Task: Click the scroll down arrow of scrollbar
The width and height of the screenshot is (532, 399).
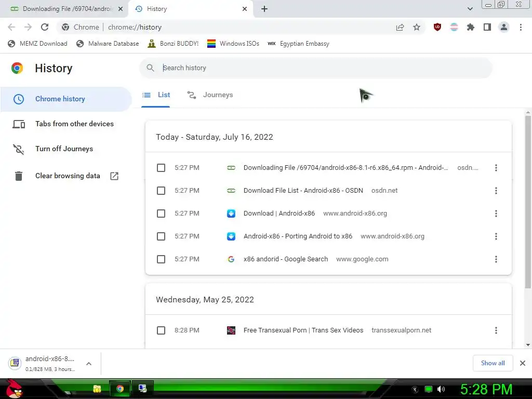Action: click(528, 345)
